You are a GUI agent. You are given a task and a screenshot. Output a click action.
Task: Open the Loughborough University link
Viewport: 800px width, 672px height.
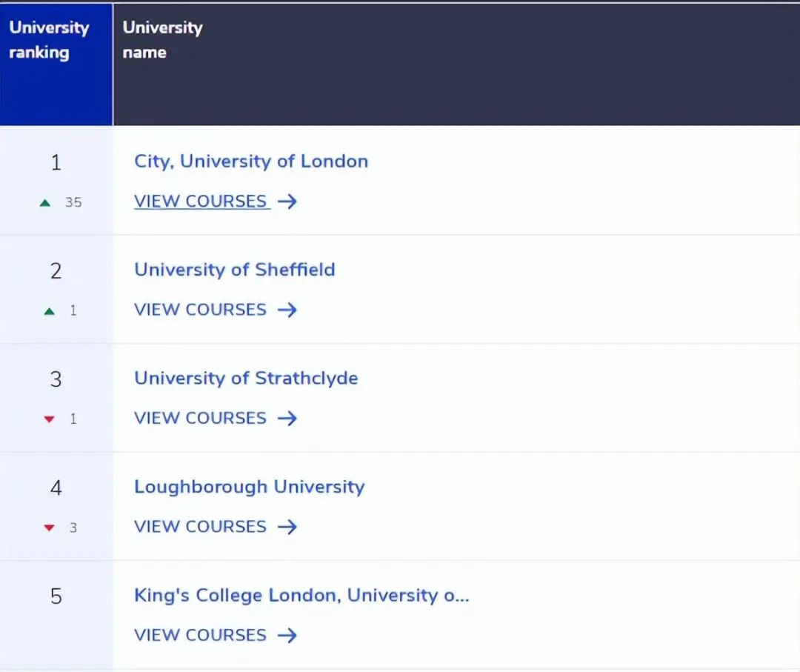click(x=249, y=487)
